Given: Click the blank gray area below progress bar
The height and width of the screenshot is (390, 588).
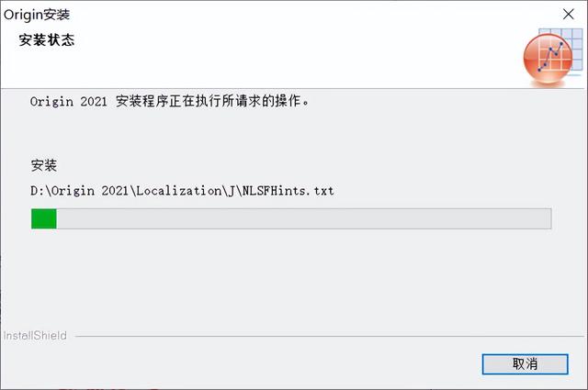Looking at the screenshot, I should [x=292, y=279].
